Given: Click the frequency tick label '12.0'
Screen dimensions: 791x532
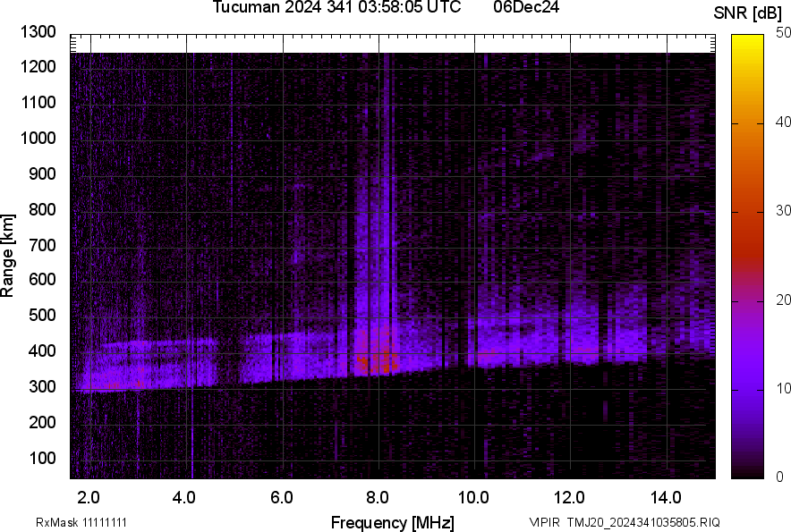Looking at the screenshot, I should pos(570,498).
